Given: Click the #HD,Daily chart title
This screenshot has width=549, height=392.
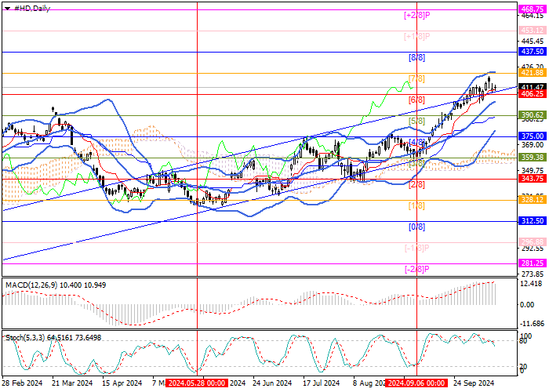Looking at the screenshot, I should click(32, 9).
